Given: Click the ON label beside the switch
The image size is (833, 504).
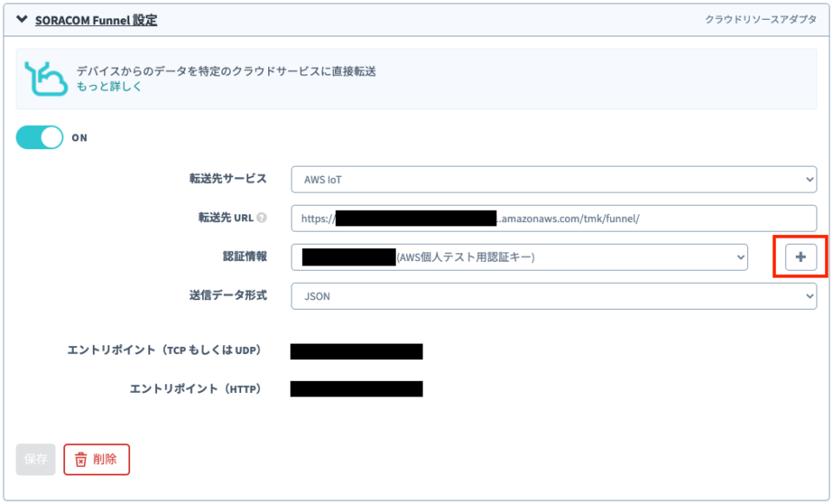Looking at the screenshot, I should click(80, 138).
